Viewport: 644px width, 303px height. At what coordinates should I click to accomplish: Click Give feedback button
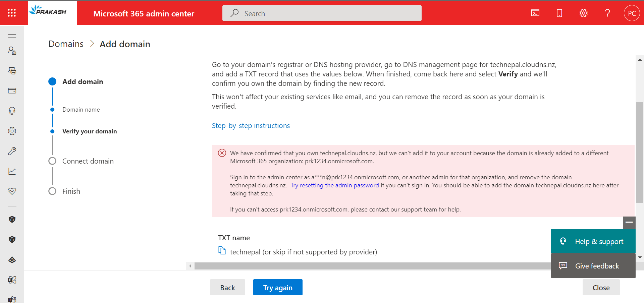point(593,266)
